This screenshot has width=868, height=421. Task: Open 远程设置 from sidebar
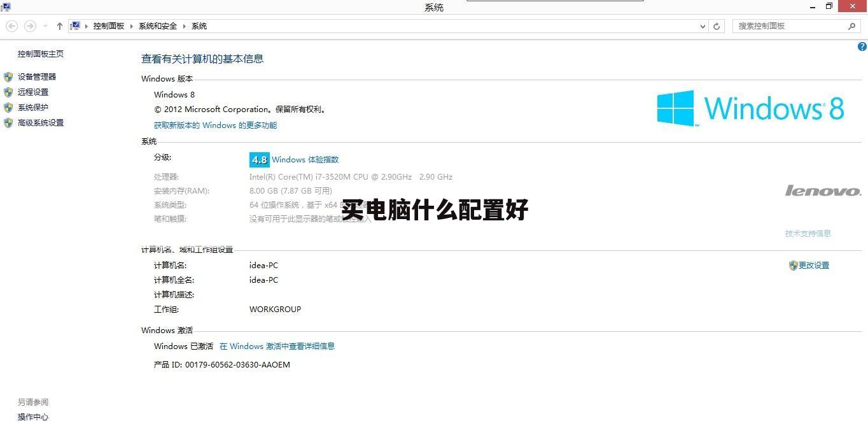(x=33, y=92)
